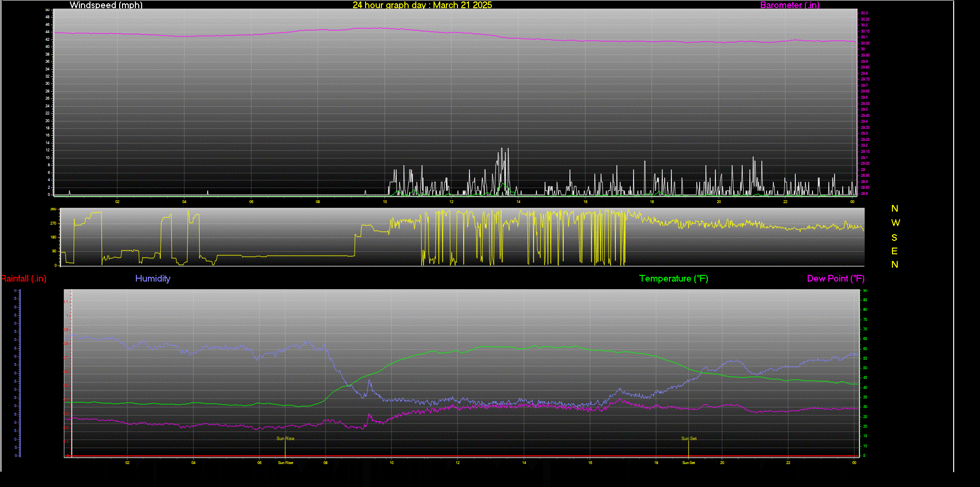Click the Sun Rise label on the bottom axis
Viewport: 980px width, 487px height.
[286, 463]
